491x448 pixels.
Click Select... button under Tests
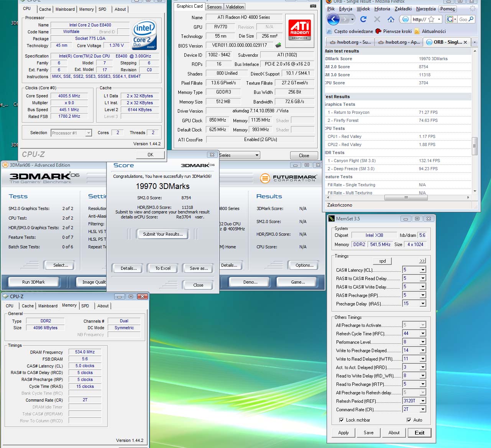click(x=61, y=265)
